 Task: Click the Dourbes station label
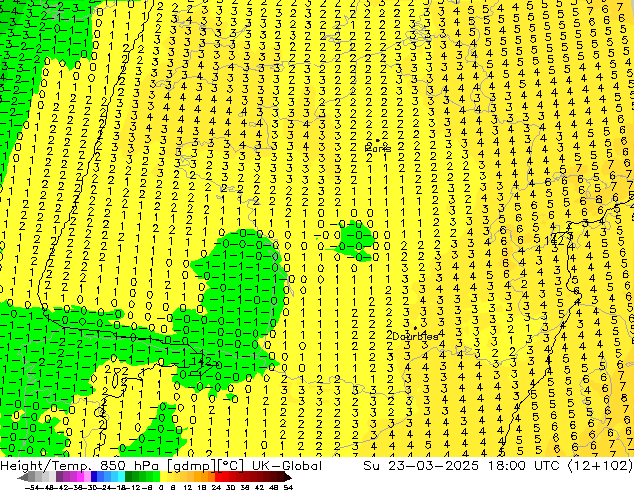point(415,336)
